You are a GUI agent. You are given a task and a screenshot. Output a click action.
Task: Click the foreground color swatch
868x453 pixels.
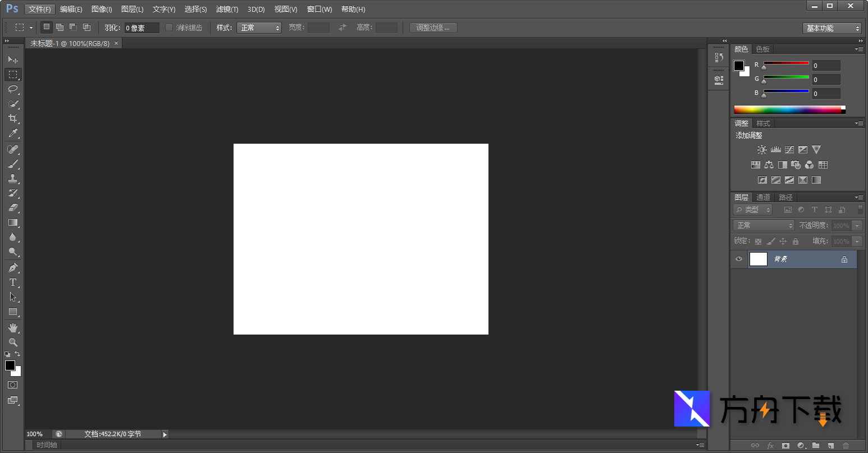pyautogui.click(x=10, y=365)
